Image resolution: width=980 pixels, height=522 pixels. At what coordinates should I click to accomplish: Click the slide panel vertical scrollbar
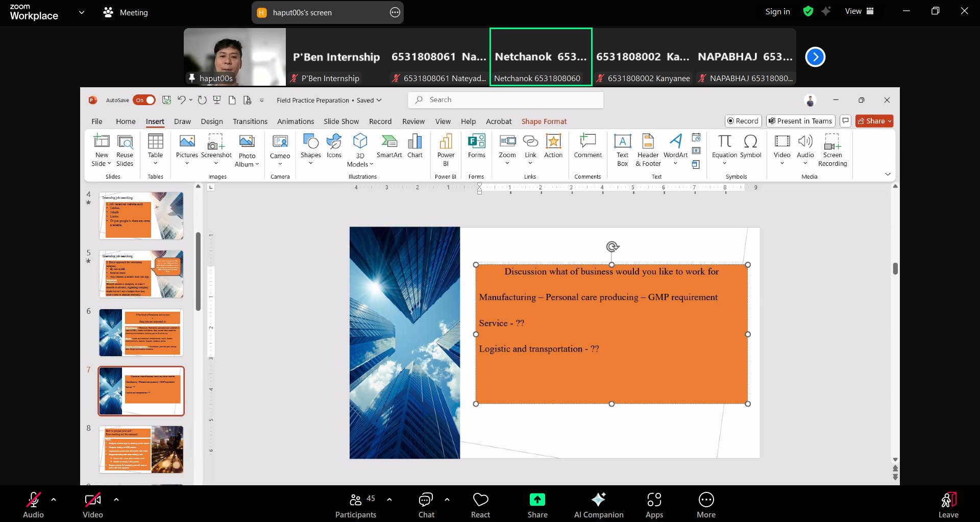(x=198, y=271)
